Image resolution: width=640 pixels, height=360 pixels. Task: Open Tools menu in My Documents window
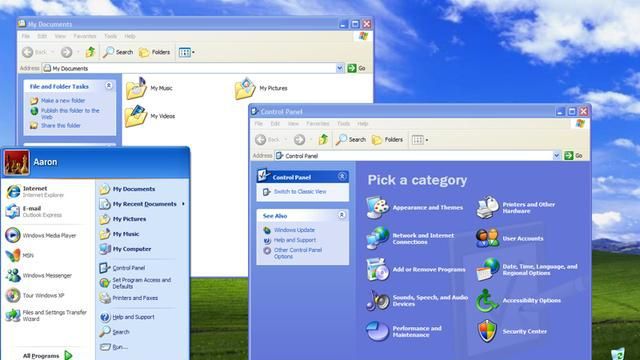click(x=110, y=36)
